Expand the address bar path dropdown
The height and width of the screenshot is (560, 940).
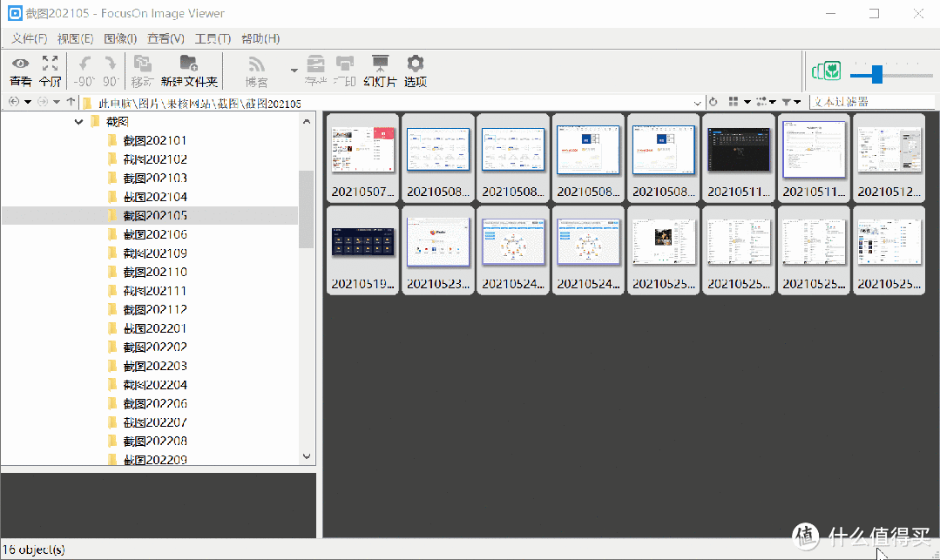[x=697, y=103]
